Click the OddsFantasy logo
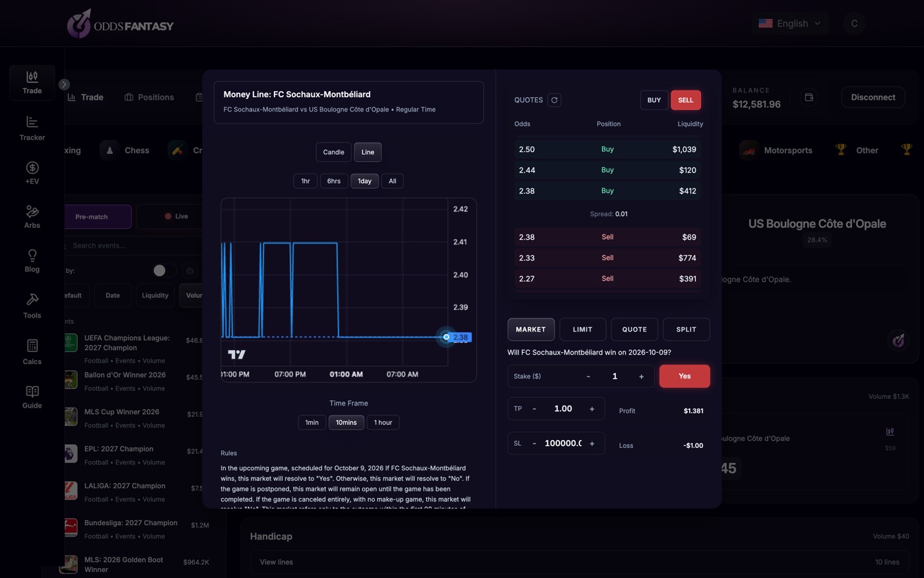The image size is (924, 578). tap(120, 24)
